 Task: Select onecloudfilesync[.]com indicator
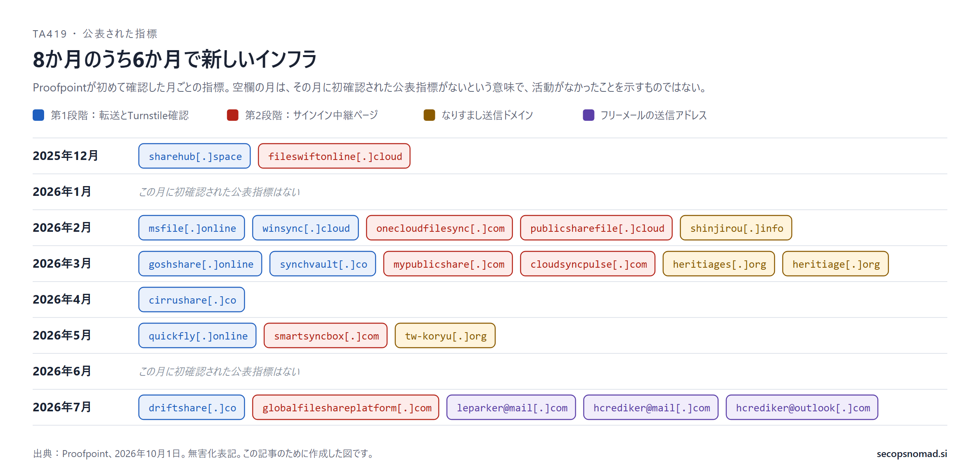coord(440,228)
